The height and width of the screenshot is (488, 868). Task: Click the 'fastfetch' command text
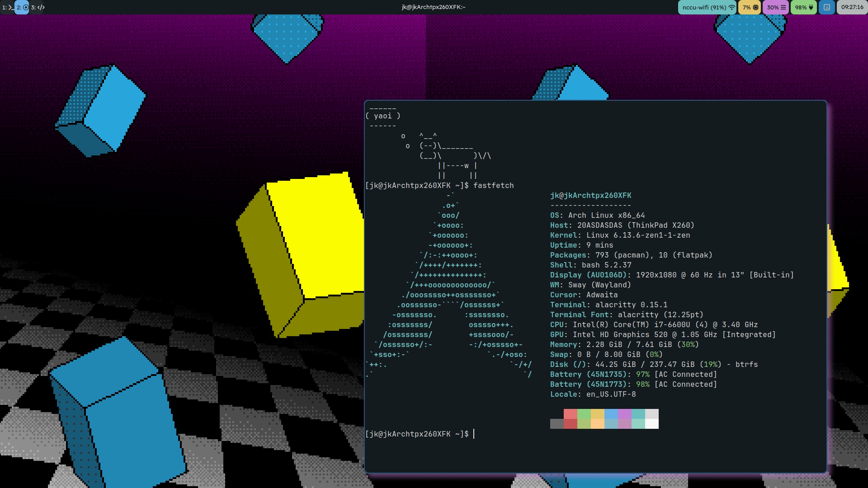click(493, 185)
